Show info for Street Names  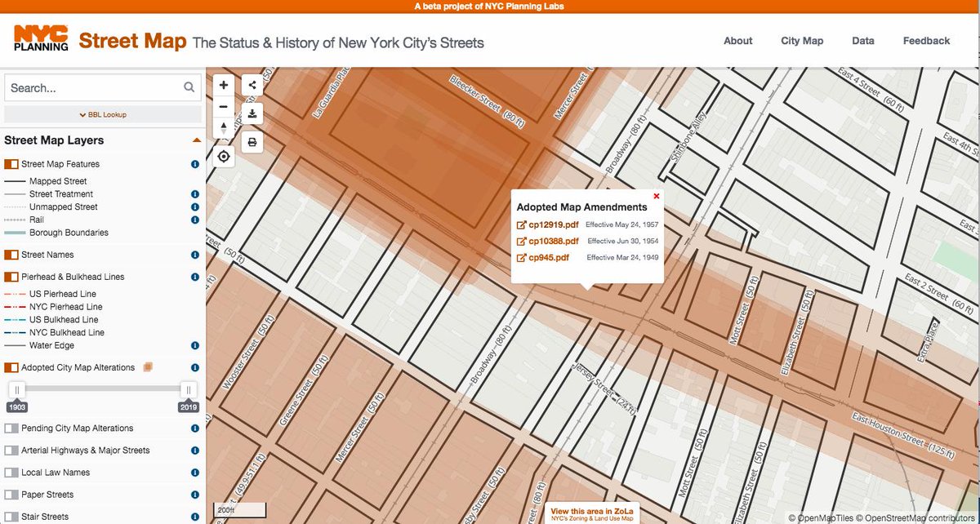click(x=195, y=255)
